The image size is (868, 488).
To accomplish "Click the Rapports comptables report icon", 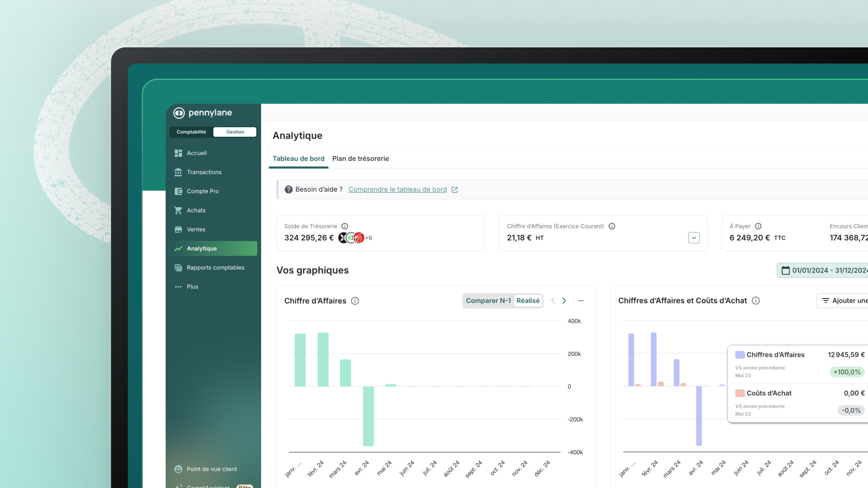I will (178, 268).
